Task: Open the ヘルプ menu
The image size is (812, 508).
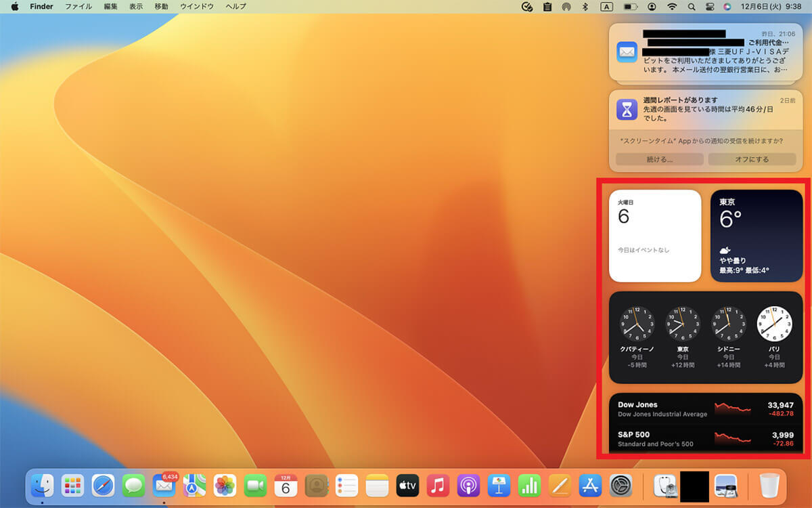Action: click(x=235, y=6)
